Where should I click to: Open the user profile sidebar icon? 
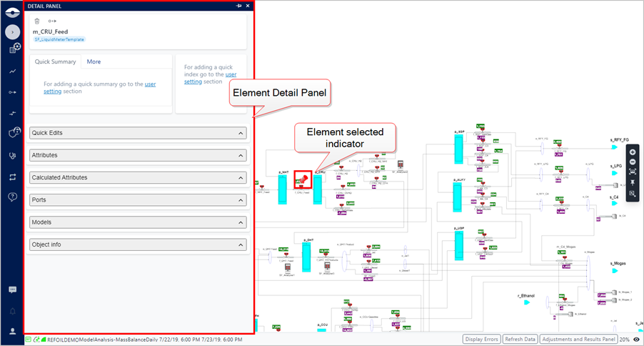pos(12,331)
